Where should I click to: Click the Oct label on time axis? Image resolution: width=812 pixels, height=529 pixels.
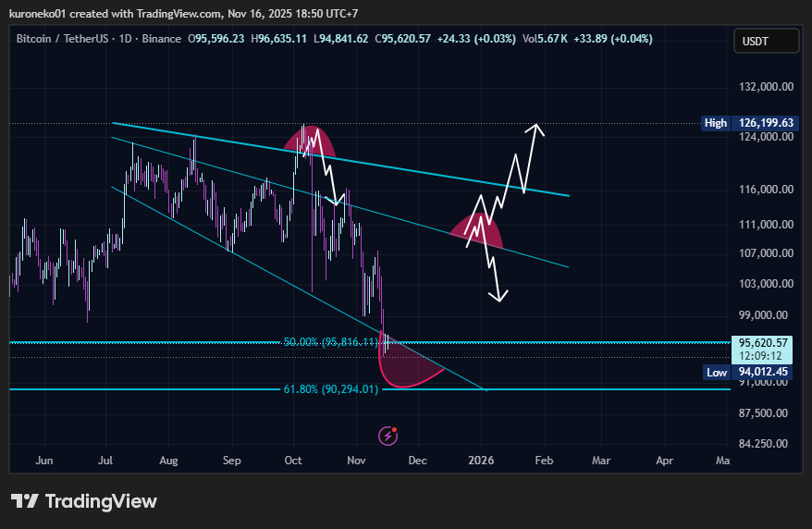293,461
